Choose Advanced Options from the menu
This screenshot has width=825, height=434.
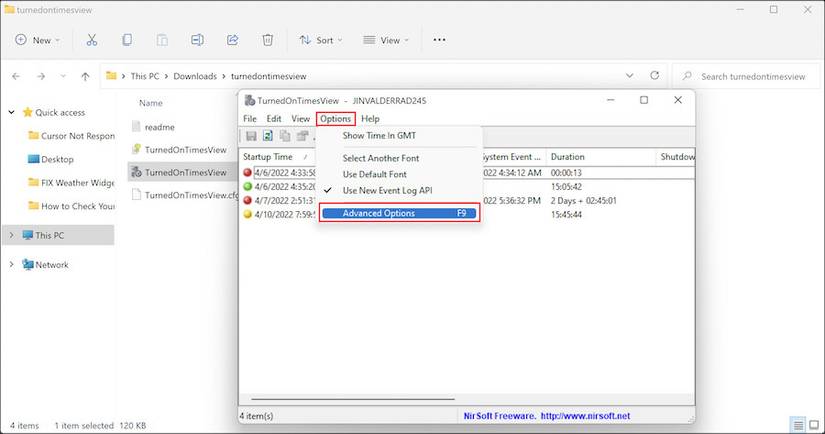pos(399,213)
